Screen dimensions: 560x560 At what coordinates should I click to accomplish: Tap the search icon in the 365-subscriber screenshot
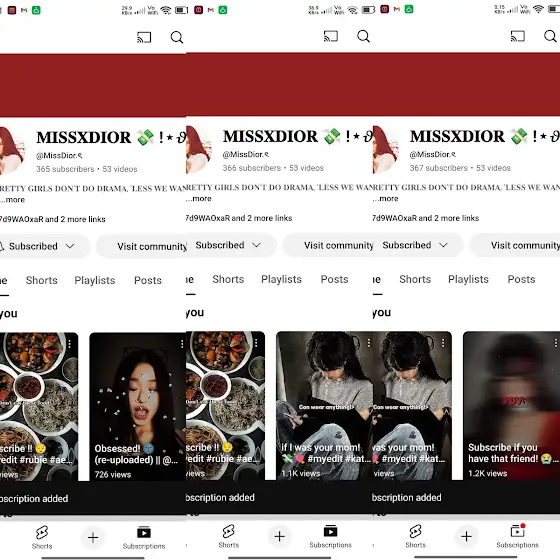tap(177, 37)
